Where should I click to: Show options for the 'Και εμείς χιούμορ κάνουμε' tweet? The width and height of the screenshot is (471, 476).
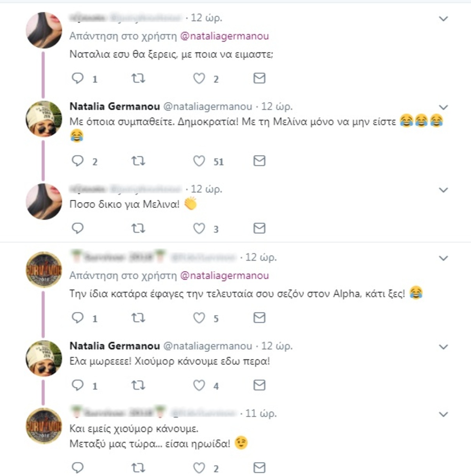(443, 414)
